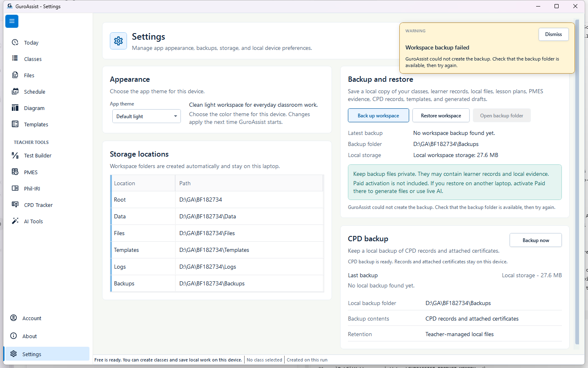Minimize the GuroAssist window
The image size is (588, 368).
[538, 6]
